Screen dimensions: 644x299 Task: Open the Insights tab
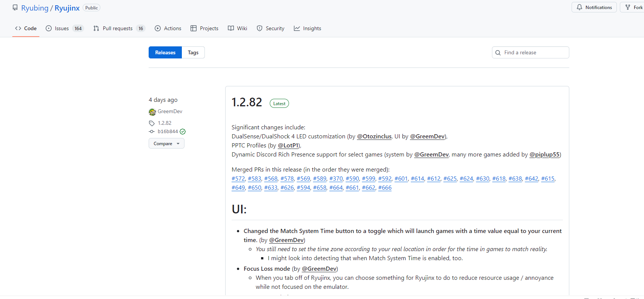(307, 28)
